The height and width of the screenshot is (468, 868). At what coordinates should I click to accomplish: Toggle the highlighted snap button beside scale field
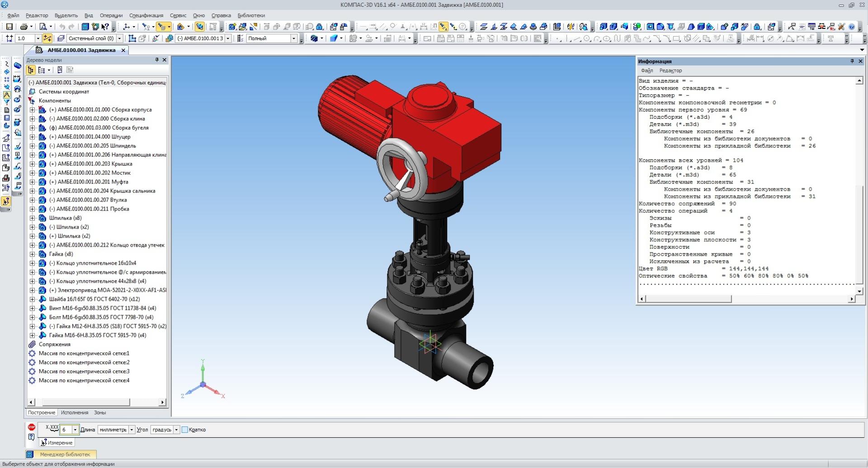coord(47,38)
